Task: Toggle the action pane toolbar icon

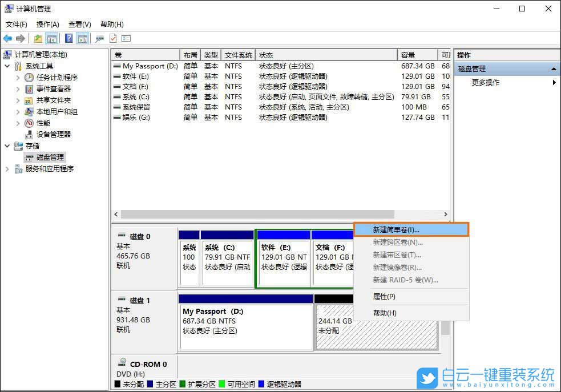Action: 83,38
